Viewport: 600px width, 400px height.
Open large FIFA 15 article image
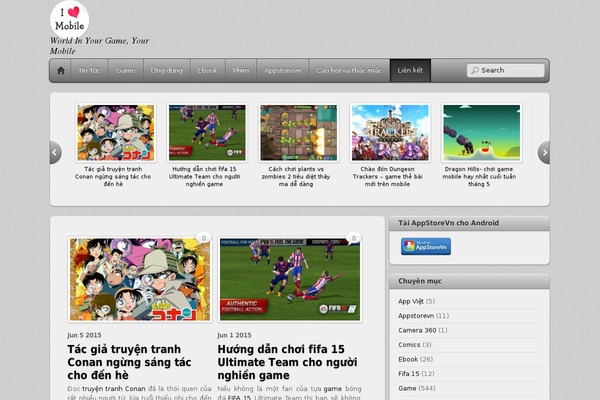(x=290, y=279)
